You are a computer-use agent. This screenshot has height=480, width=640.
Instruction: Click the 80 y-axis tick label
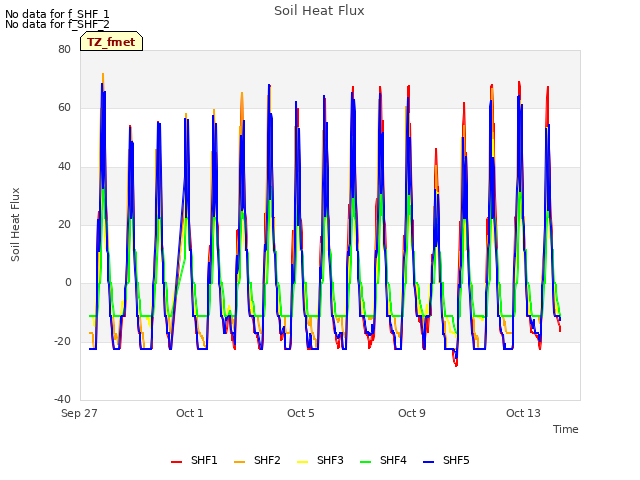coord(64,50)
